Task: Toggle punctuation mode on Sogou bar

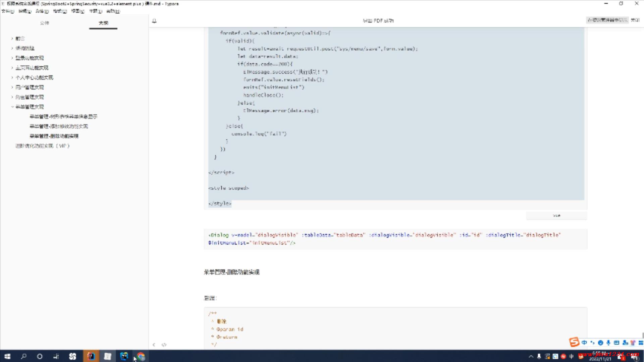Action: 592,343
